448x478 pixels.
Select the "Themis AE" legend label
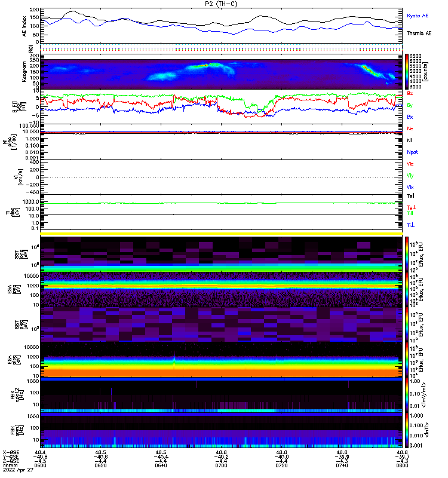pos(419,33)
